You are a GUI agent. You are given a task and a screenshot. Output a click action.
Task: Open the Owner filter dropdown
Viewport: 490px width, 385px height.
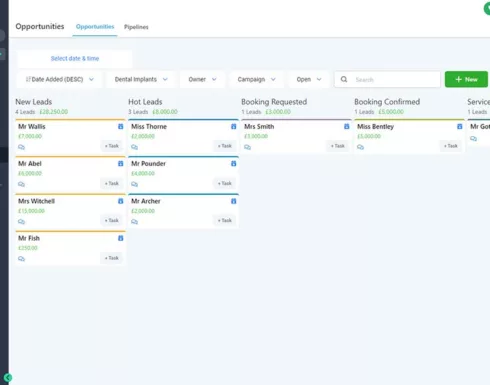coord(202,79)
